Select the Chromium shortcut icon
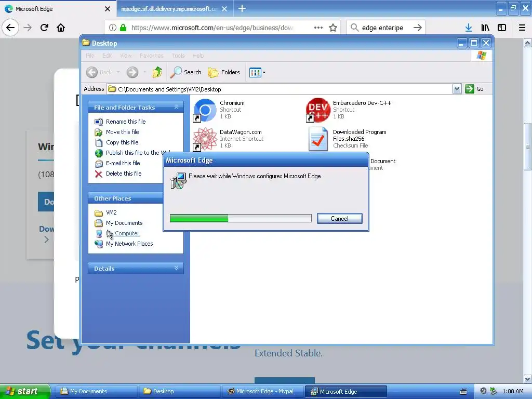532x399 pixels. [x=205, y=110]
